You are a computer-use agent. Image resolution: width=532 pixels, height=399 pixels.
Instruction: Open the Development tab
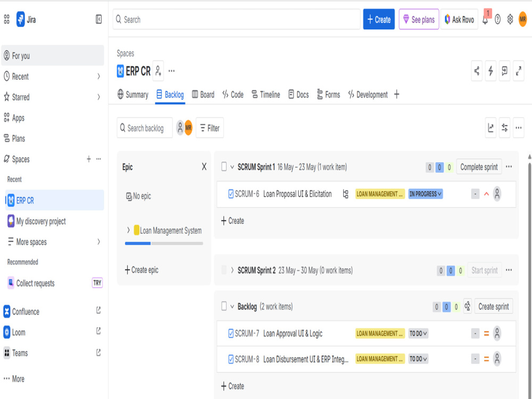368,95
